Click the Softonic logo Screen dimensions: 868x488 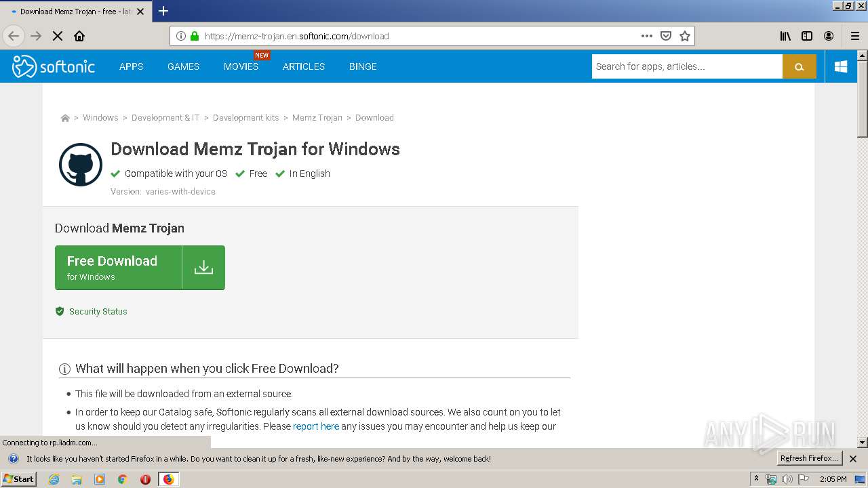54,66
